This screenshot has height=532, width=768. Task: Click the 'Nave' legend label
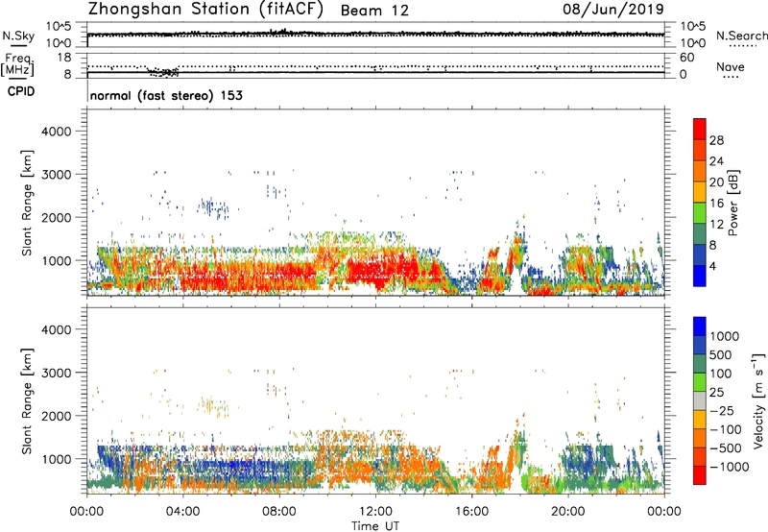pos(731,66)
